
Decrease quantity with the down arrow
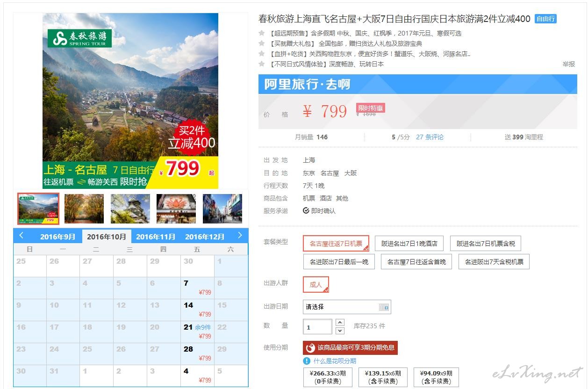340,331
